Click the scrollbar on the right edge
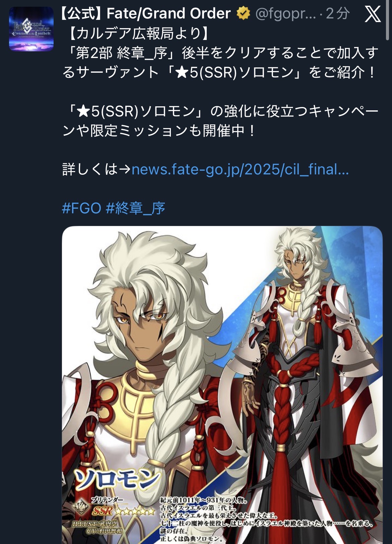The image size is (392, 544). [388, 20]
